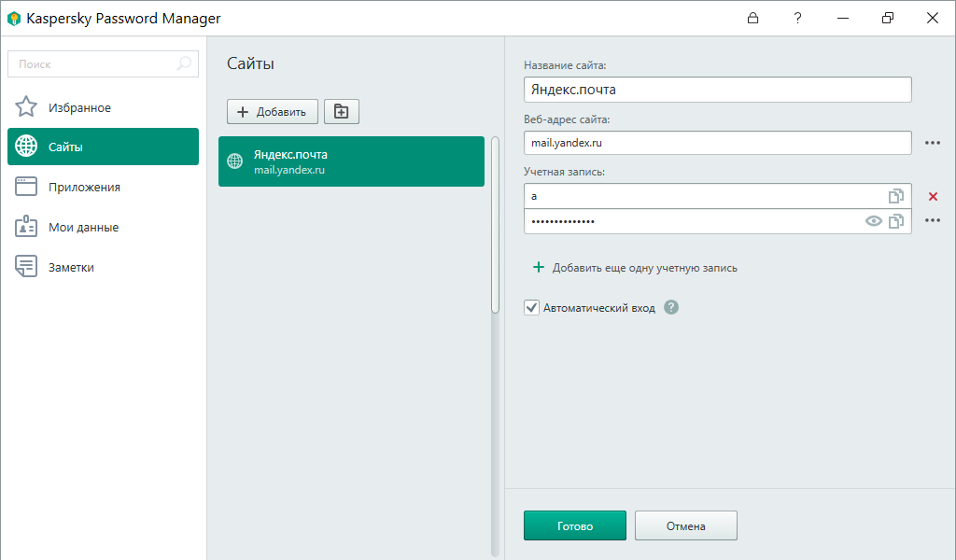This screenshot has width=956, height=560.
Task: Copy the password with its copy icon
Action: (896, 221)
